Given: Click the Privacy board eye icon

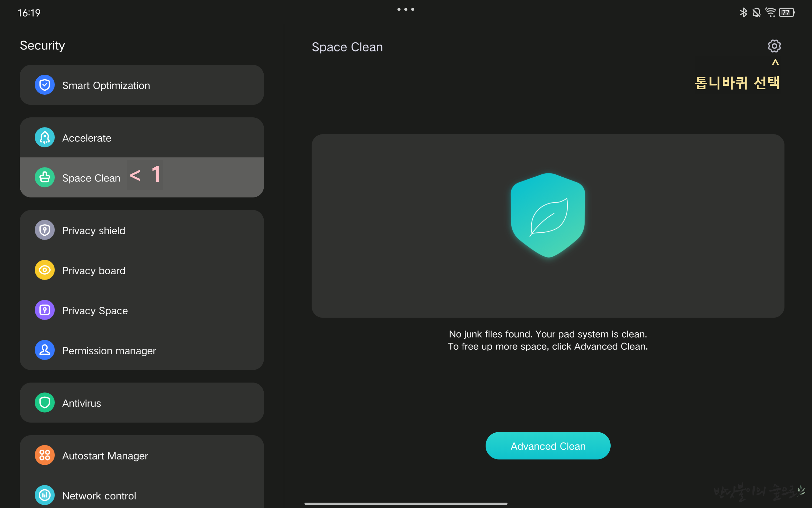Looking at the screenshot, I should click(45, 270).
